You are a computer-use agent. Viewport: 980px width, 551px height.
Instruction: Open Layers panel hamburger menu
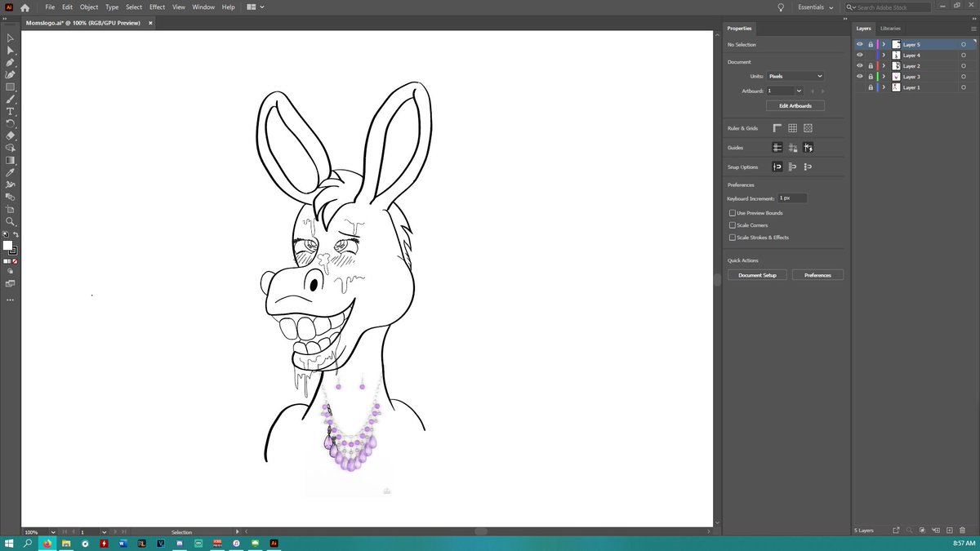(x=973, y=29)
